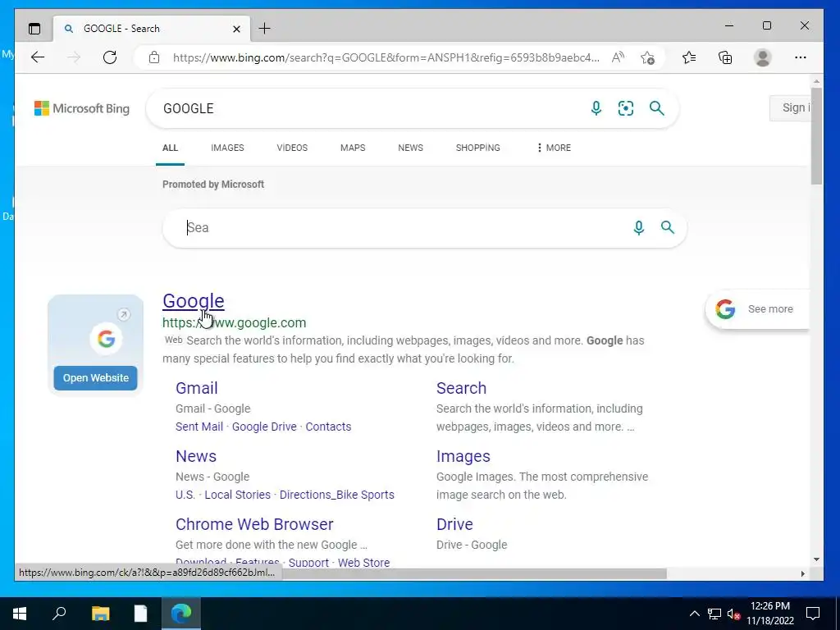This screenshot has width=840, height=630.
Task: Switch to the SHOPPING tab
Action: click(x=478, y=148)
